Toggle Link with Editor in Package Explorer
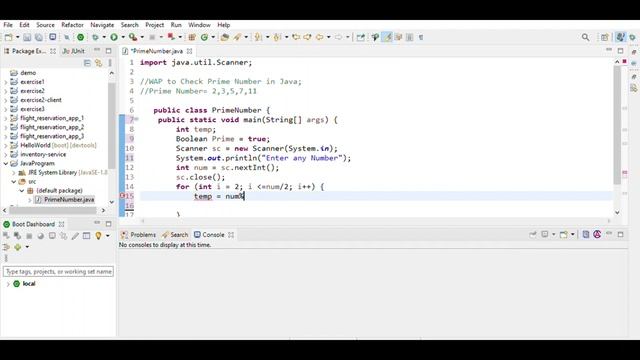Screen dimensions: 640x360 (98, 63)
